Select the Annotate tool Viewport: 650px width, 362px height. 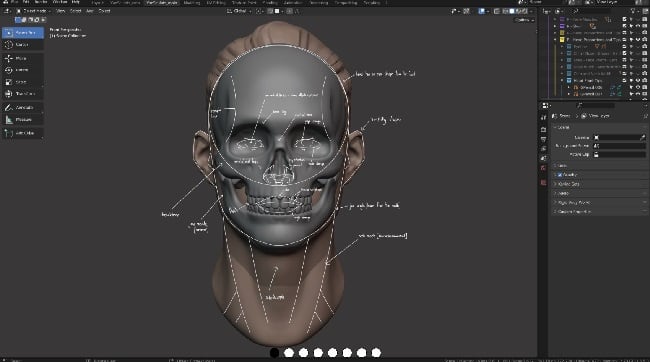click(23, 107)
